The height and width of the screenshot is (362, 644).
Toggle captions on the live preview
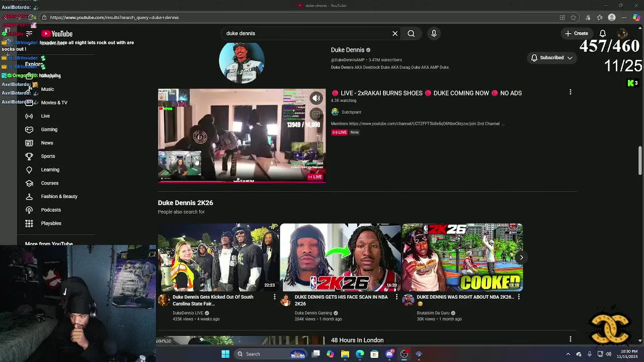point(316,114)
